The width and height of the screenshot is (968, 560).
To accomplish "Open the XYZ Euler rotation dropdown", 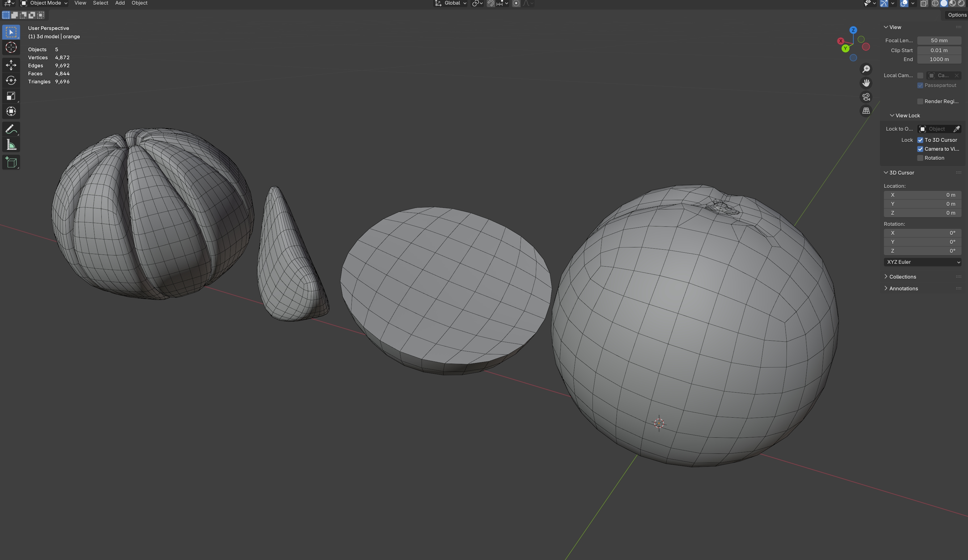I will [922, 262].
